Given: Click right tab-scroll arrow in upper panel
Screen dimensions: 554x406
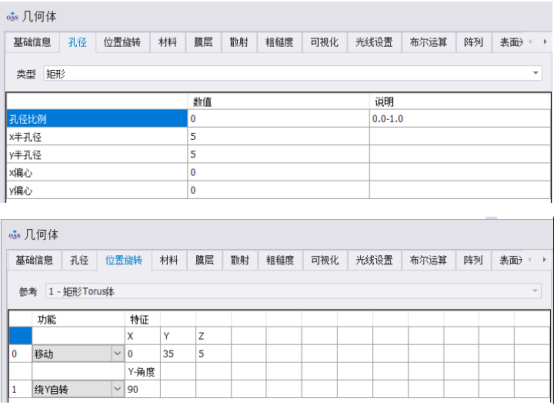Looking at the screenshot, I should [x=545, y=42].
